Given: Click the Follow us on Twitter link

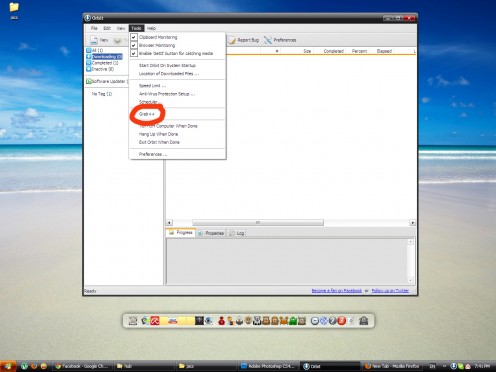Looking at the screenshot, I should tap(390, 291).
